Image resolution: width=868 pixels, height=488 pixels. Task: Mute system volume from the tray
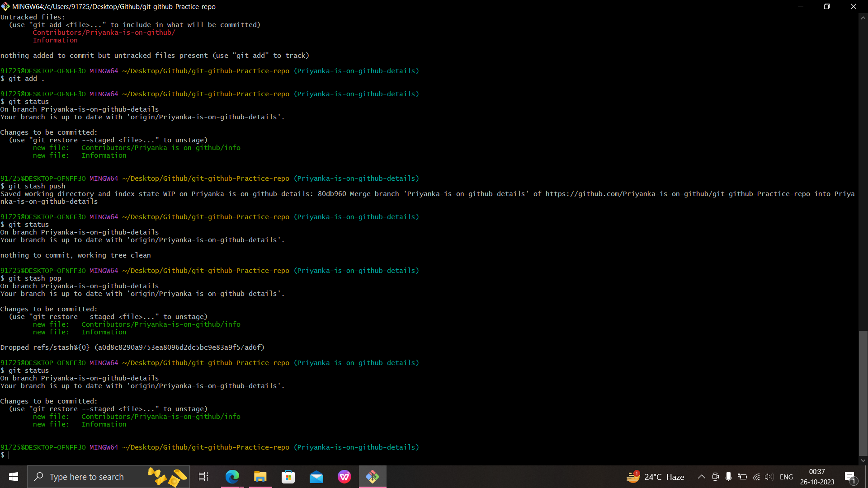pos(769,477)
